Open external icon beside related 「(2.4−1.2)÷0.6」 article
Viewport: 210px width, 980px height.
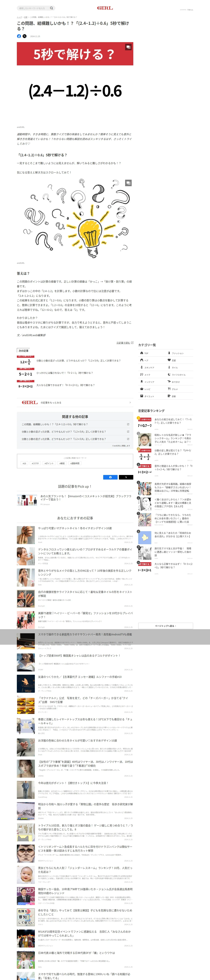coord(128,424)
